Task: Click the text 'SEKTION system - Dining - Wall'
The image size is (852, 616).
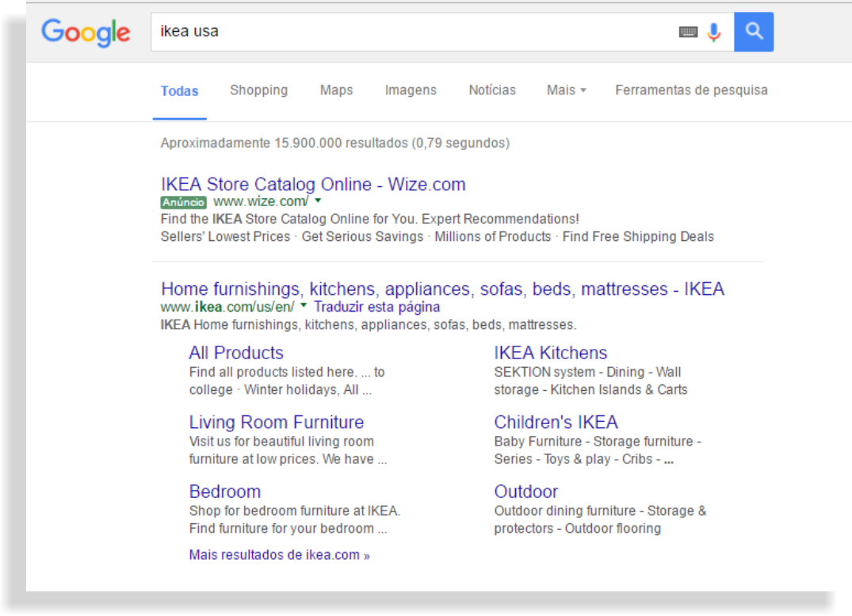Action: tap(587, 372)
